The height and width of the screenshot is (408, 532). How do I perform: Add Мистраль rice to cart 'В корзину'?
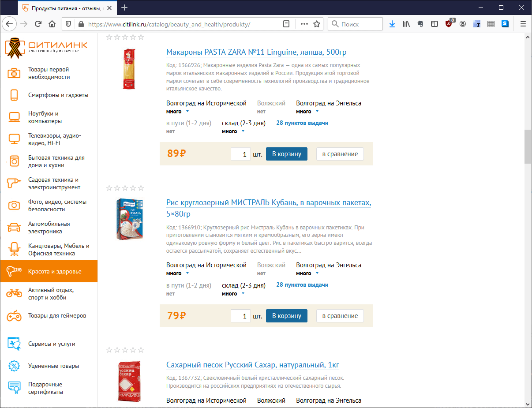[287, 316]
